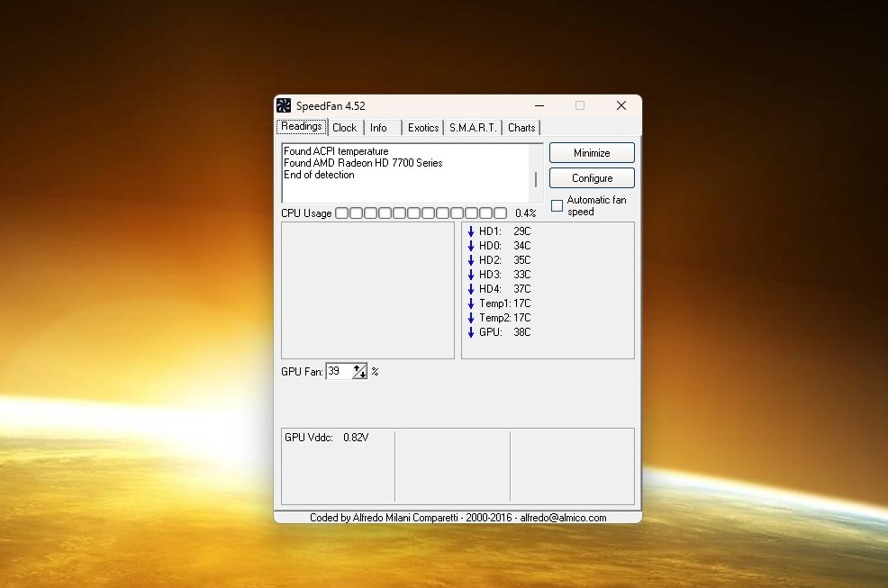Click the down arrow icon beside Temp2
This screenshot has width=888, height=588.
[x=471, y=318]
